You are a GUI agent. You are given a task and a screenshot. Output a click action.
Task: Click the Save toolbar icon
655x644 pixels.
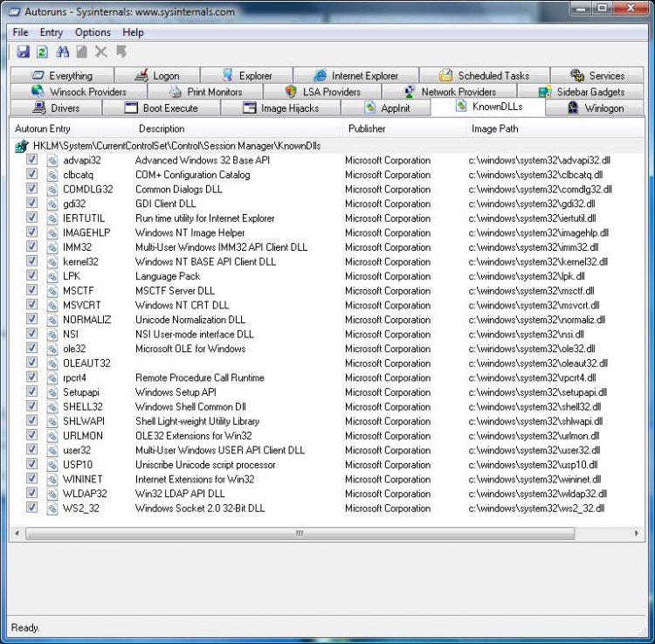tap(24, 52)
